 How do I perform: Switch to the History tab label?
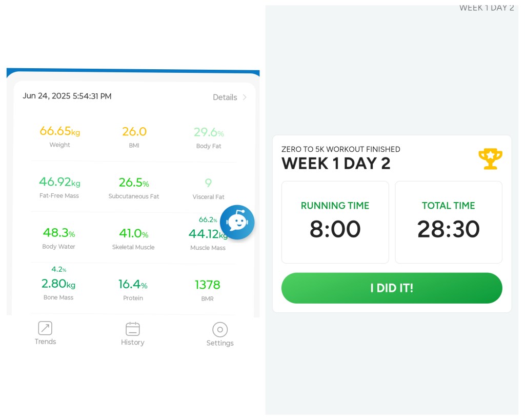(133, 342)
